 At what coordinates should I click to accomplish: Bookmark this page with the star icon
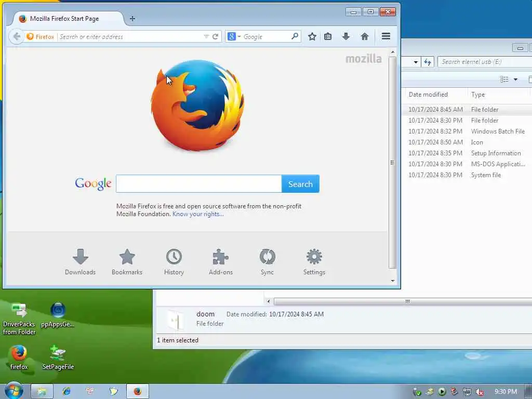point(312,36)
